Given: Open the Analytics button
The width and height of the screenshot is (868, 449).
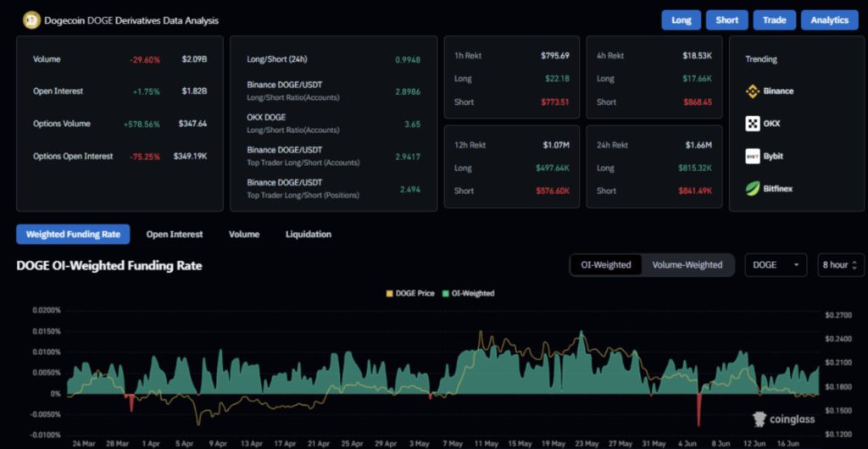Looking at the screenshot, I should coord(829,20).
